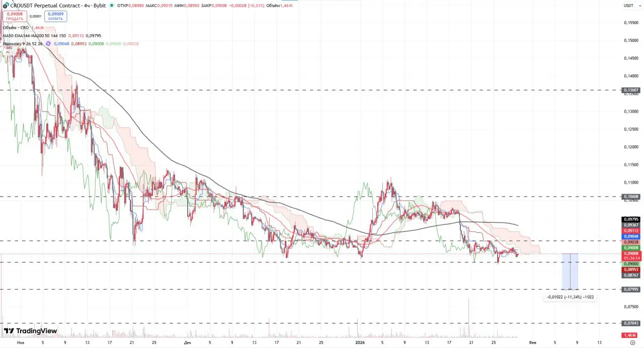Image resolution: width=644 pixels, height=348 pixels.
Task: Open the USDT currency dropdown
Action: click(x=631, y=6)
